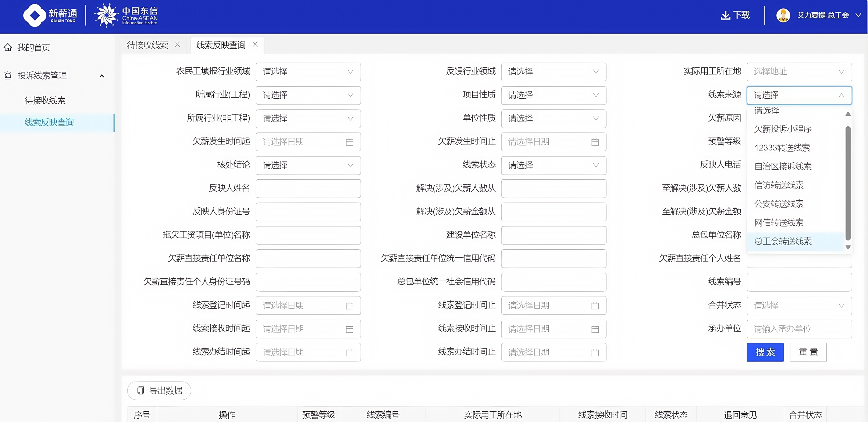The height and width of the screenshot is (422, 868).
Task: Switch to the 待接收线索 tab
Action: click(147, 45)
